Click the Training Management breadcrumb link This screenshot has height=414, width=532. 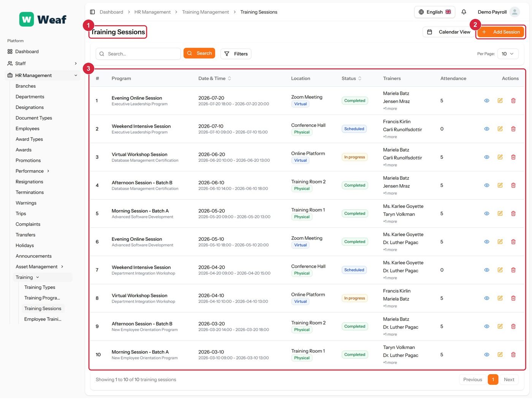point(205,12)
